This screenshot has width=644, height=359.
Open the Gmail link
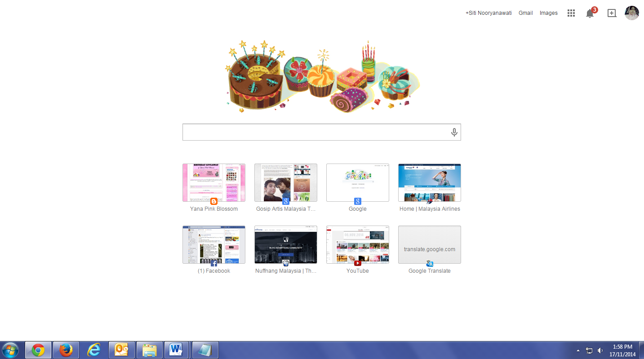click(525, 13)
